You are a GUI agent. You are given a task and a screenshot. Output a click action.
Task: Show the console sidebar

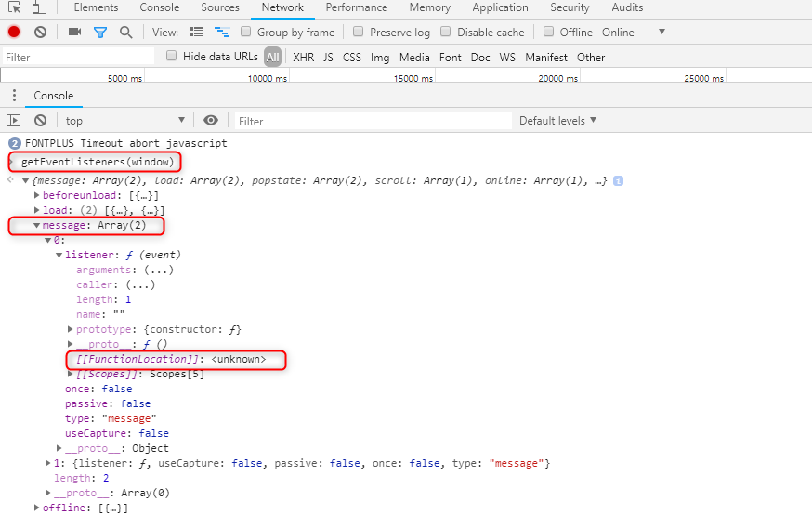(x=13, y=121)
